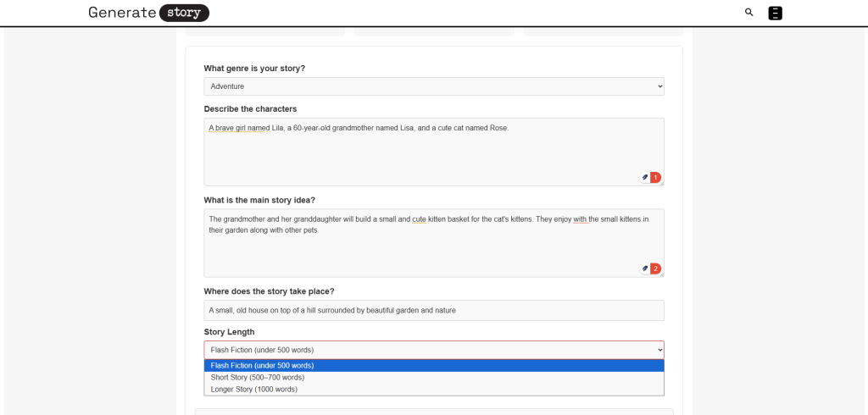Screen dimensions: 868x415
Task: Open the genre dropdown showing Adventure
Action: [433, 86]
